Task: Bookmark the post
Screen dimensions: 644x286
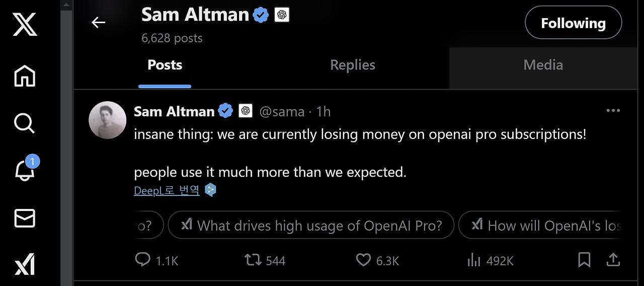Action: (584, 260)
